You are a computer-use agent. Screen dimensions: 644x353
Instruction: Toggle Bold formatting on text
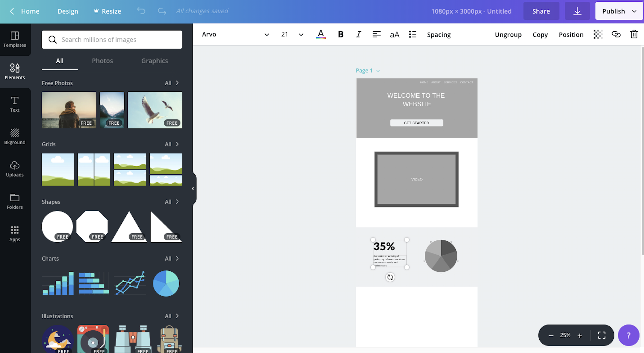(x=340, y=34)
